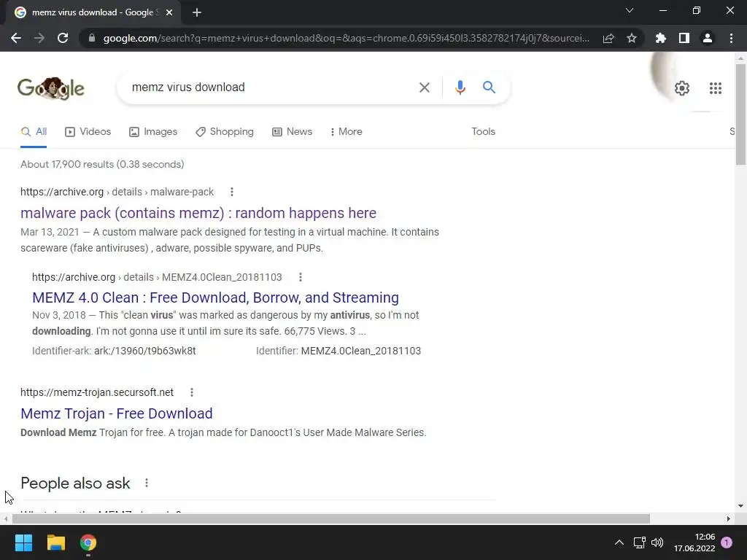Open volume control tray icon
Image resolution: width=747 pixels, height=560 pixels.
[x=657, y=542]
